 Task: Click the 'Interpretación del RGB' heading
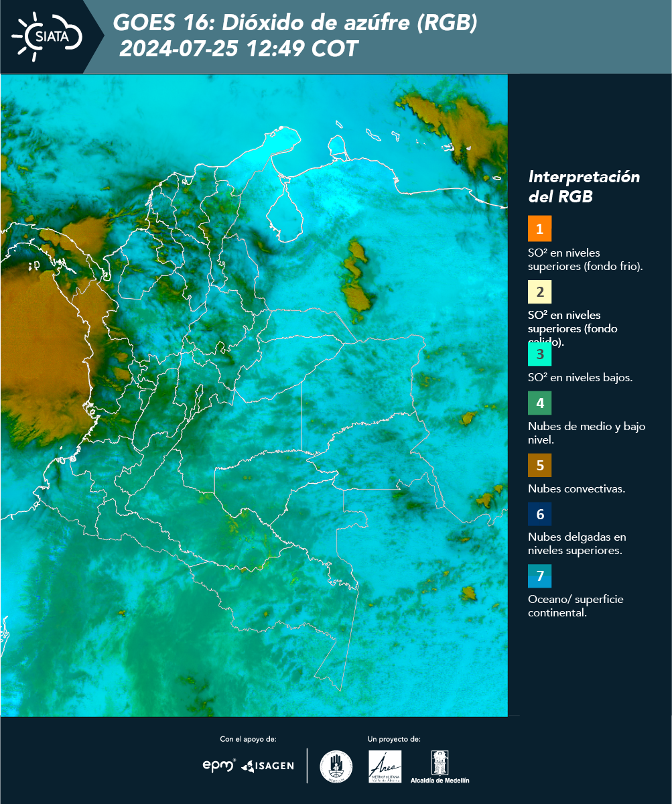[584, 187]
